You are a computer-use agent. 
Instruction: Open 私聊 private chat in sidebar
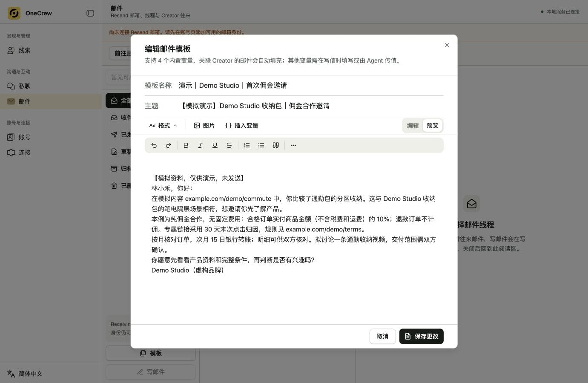pos(51,86)
